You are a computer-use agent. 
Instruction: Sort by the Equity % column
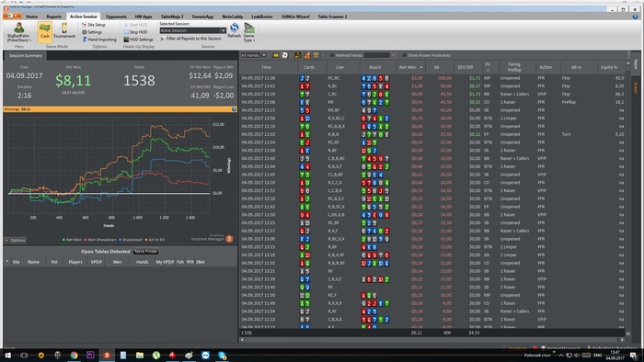coord(612,67)
